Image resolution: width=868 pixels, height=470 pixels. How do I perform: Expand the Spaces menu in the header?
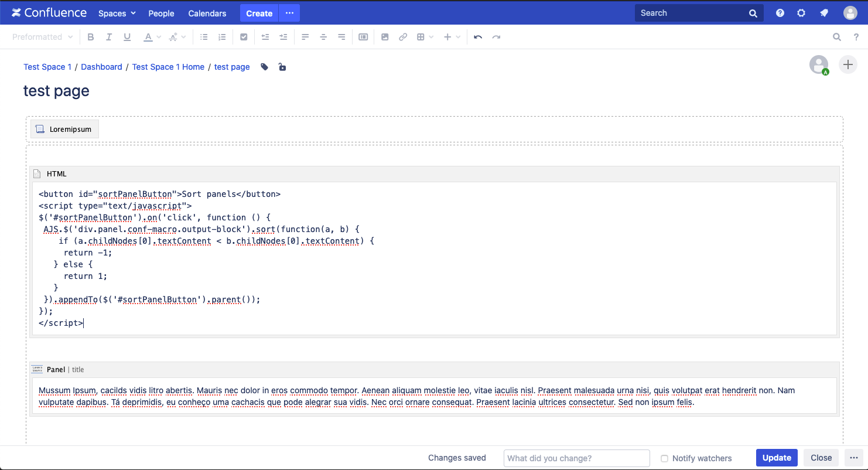(x=117, y=13)
